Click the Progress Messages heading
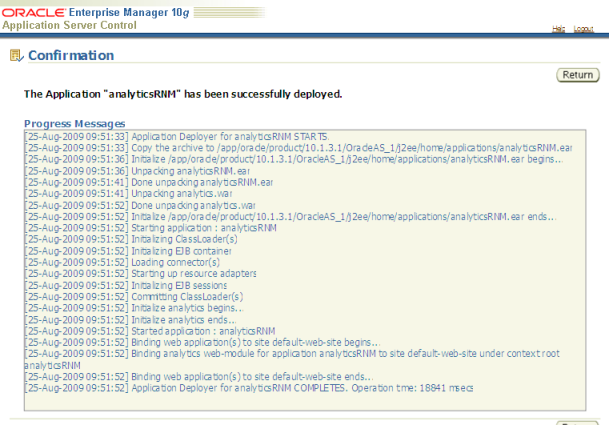Image resolution: width=609 pixels, height=425 pixels. coord(75,124)
